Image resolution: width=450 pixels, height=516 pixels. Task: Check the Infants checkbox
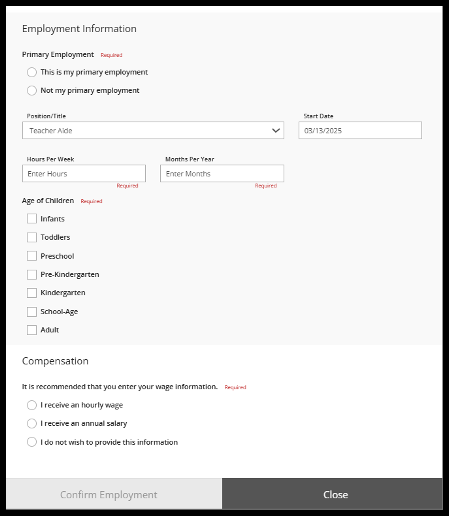coord(32,219)
